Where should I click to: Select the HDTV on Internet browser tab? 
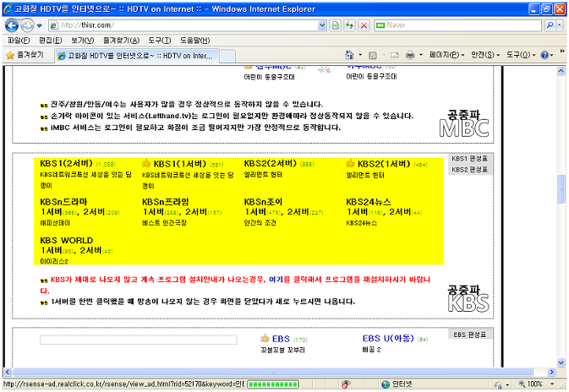pyautogui.click(x=137, y=56)
